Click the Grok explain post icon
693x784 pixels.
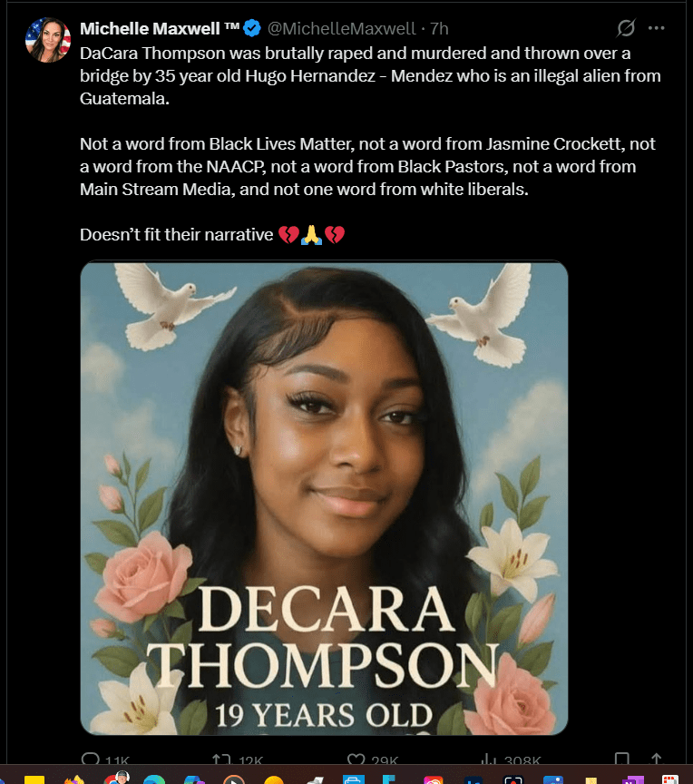click(x=626, y=28)
